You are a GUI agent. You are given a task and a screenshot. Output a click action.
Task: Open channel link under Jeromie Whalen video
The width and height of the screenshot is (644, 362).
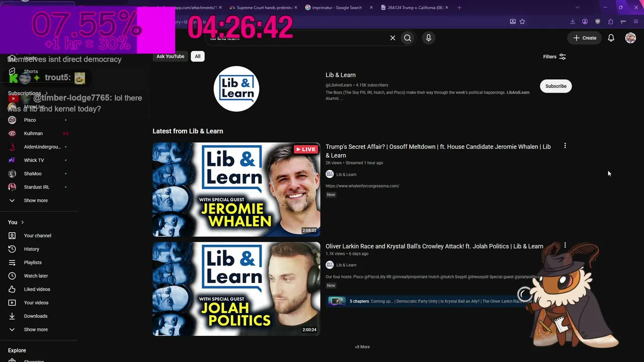point(346,174)
